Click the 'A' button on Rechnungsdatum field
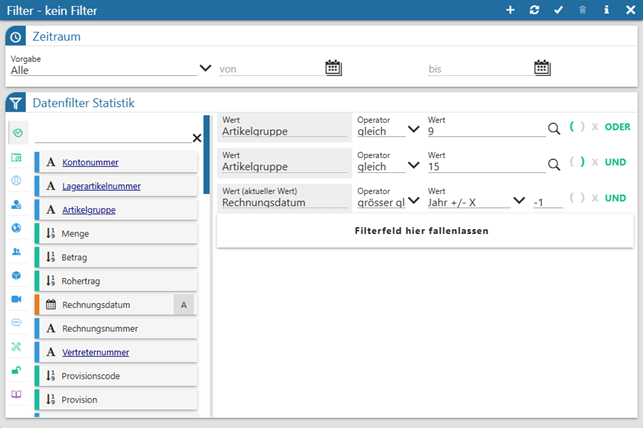643x428 pixels. 183,305
